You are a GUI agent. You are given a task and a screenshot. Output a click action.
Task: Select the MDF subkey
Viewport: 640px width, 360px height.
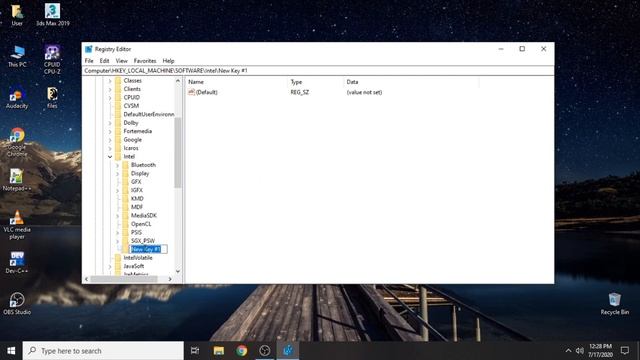pyautogui.click(x=136, y=207)
